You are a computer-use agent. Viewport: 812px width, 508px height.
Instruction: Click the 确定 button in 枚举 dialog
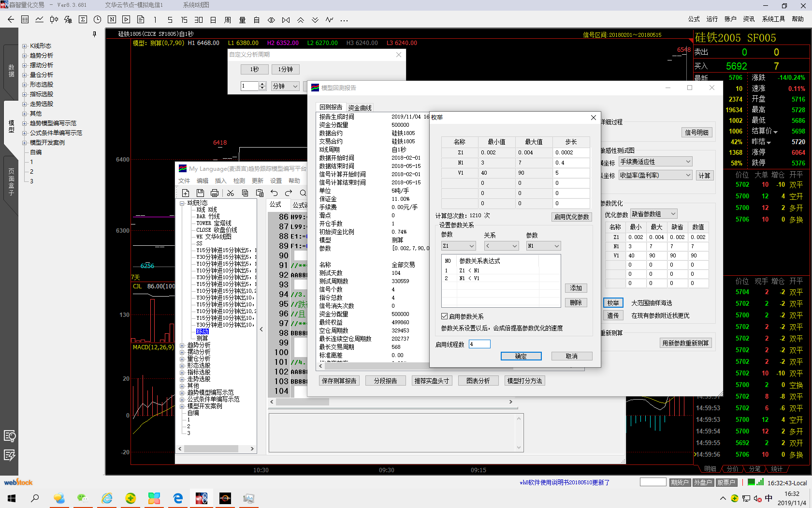521,356
